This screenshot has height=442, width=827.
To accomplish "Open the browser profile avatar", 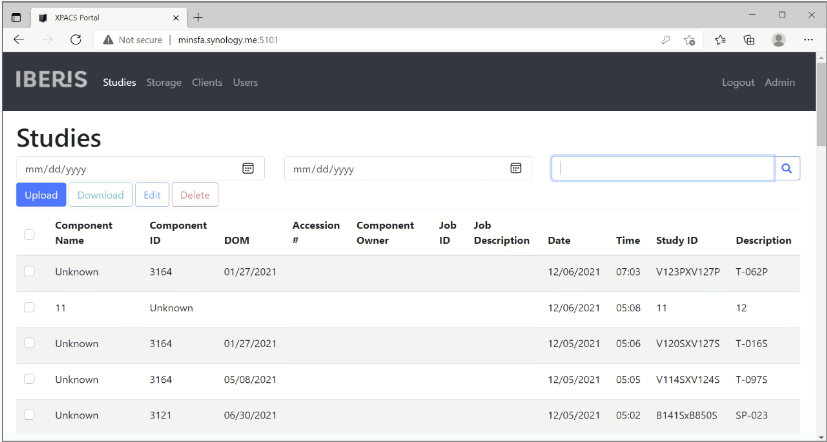I will [x=778, y=40].
